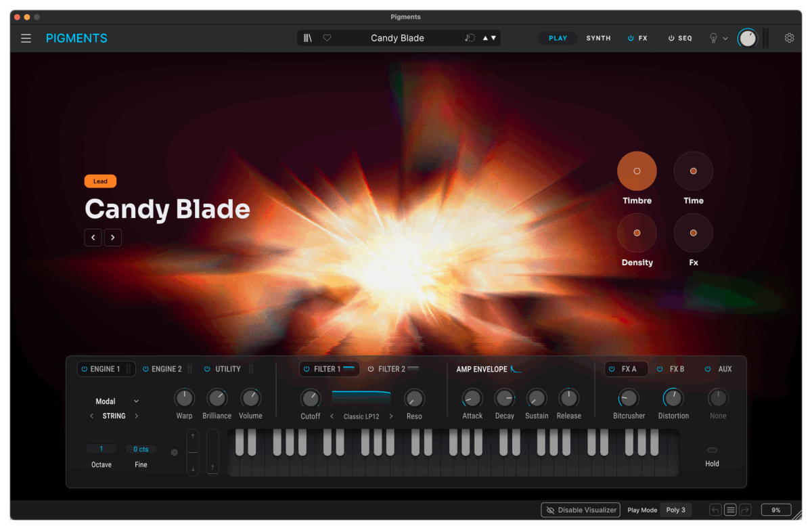This screenshot has width=812, height=530.
Task: Click the 9% CPU meter
Action: tap(775, 510)
